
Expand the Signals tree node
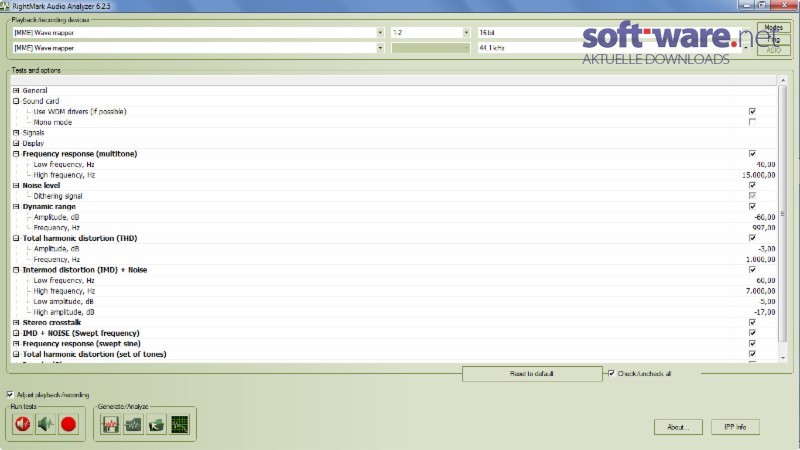pos(16,133)
